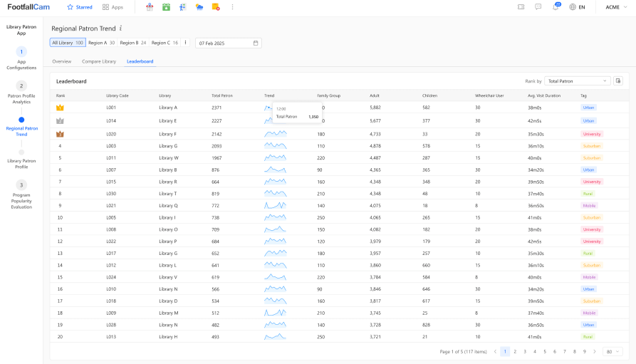The height and width of the screenshot is (364, 636).
Task: Open more app shortcuts in top bar
Action: coord(232,7)
